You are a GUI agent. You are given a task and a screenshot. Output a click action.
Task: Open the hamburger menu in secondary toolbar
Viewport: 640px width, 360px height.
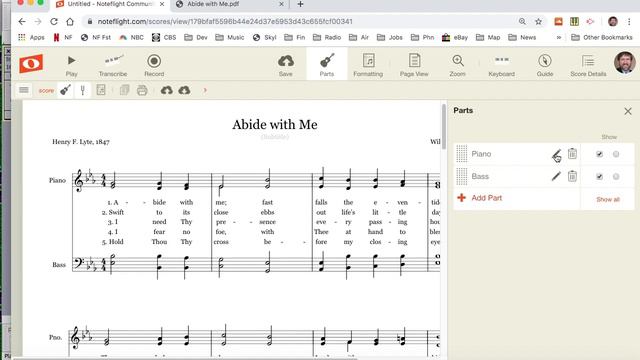24,90
